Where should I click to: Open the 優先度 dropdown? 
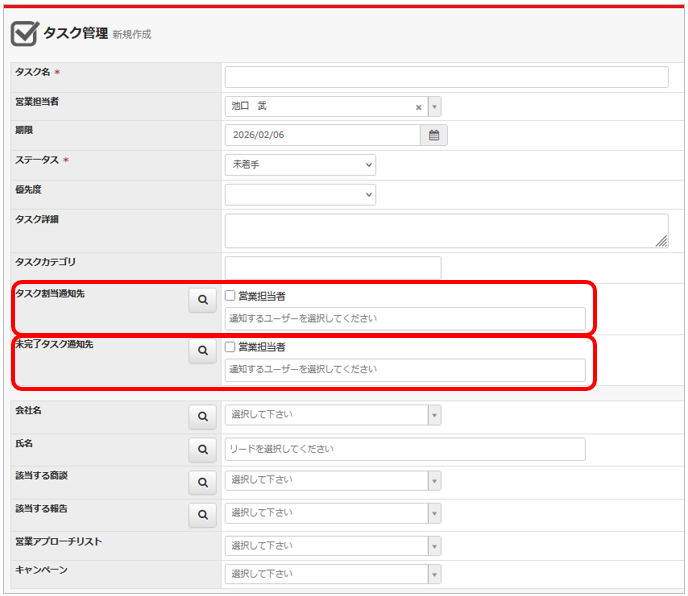pos(300,194)
